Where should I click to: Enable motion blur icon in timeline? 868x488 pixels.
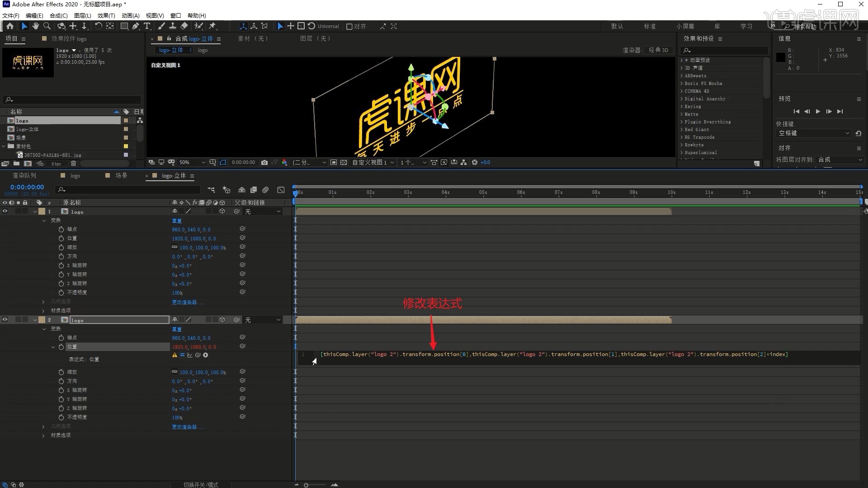265,190
